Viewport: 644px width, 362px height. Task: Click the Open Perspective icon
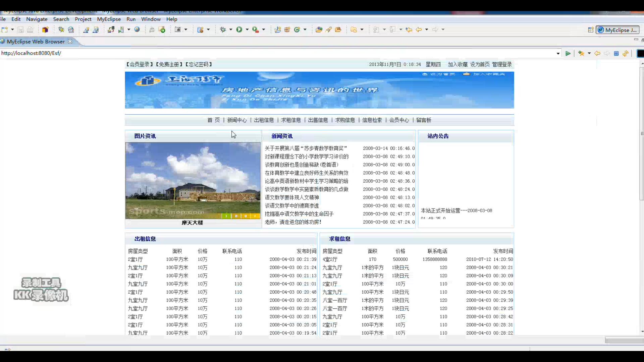(591, 30)
